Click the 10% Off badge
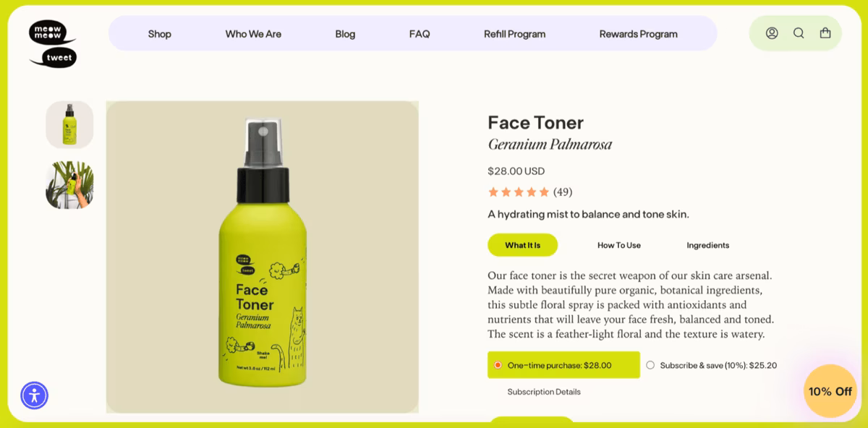The image size is (868, 428). [830, 391]
